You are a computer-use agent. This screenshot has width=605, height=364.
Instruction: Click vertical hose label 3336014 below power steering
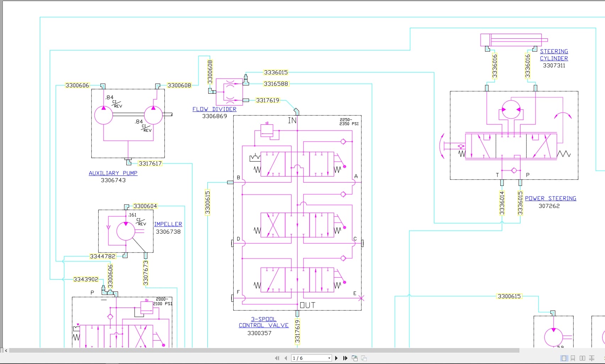(x=502, y=203)
